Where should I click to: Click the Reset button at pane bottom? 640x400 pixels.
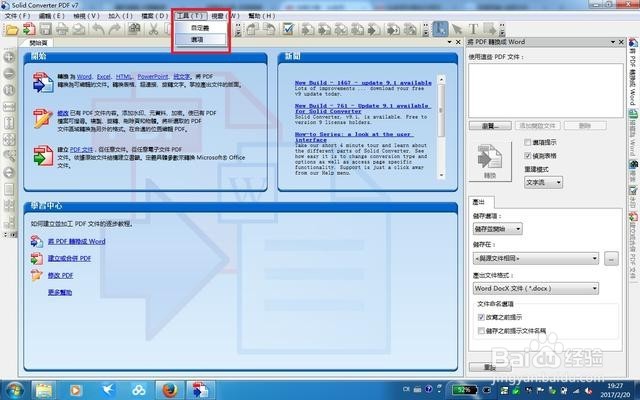(x=489, y=367)
